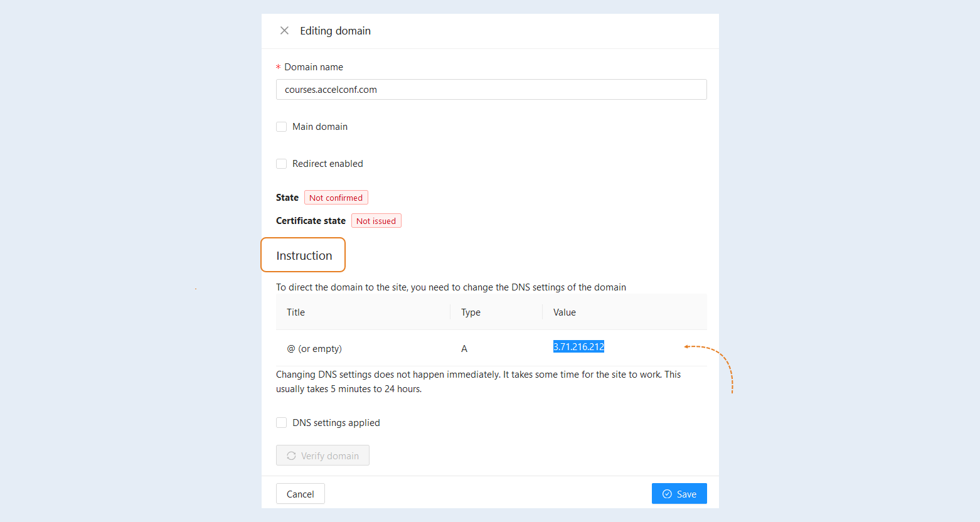Image resolution: width=980 pixels, height=522 pixels.
Task: Click the Not confirmed state badge
Action: point(336,198)
